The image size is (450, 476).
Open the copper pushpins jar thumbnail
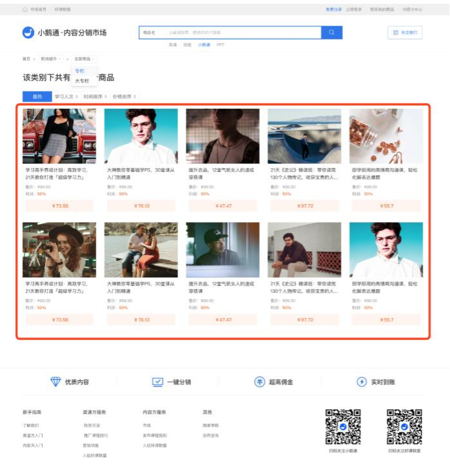click(x=386, y=137)
